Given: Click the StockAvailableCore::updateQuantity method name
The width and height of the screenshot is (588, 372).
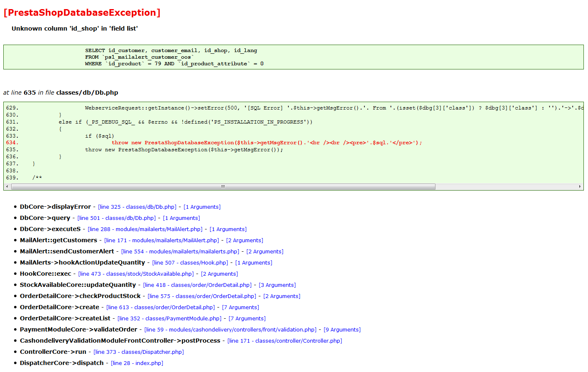Looking at the screenshot, I should pos(78,285).
